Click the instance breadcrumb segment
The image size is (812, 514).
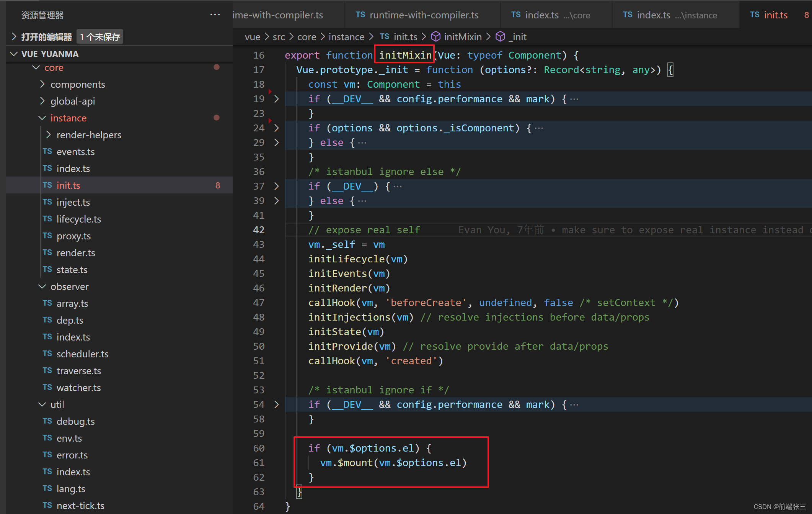[346, 37]
